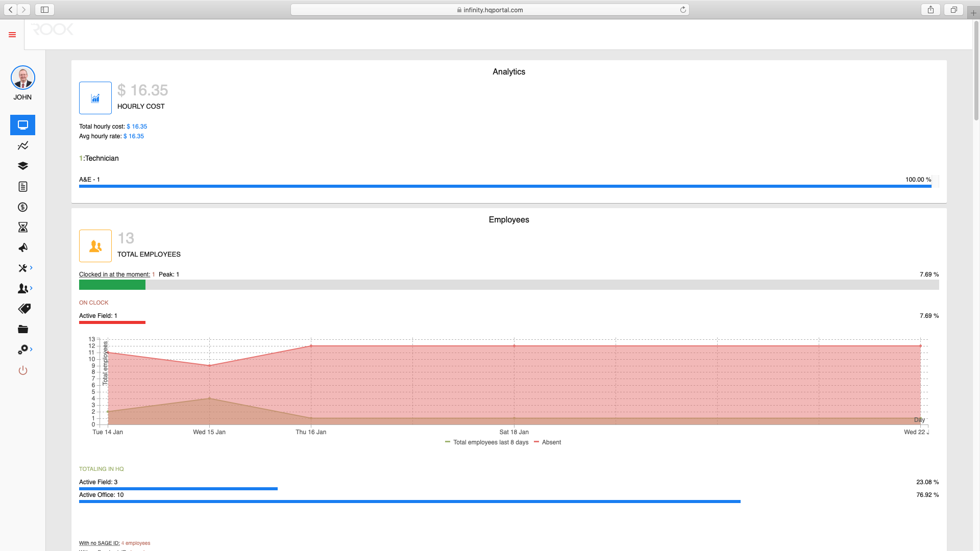Open the monitor dashboard icon
The height and width of the screenshot is (551, 980).
[22, 125]
